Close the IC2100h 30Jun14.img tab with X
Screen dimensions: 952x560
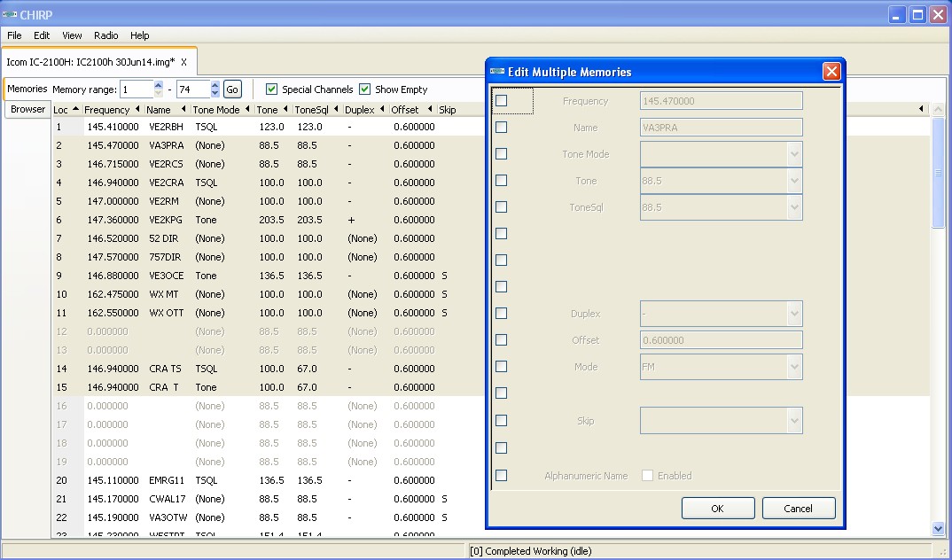pos(183,62)
